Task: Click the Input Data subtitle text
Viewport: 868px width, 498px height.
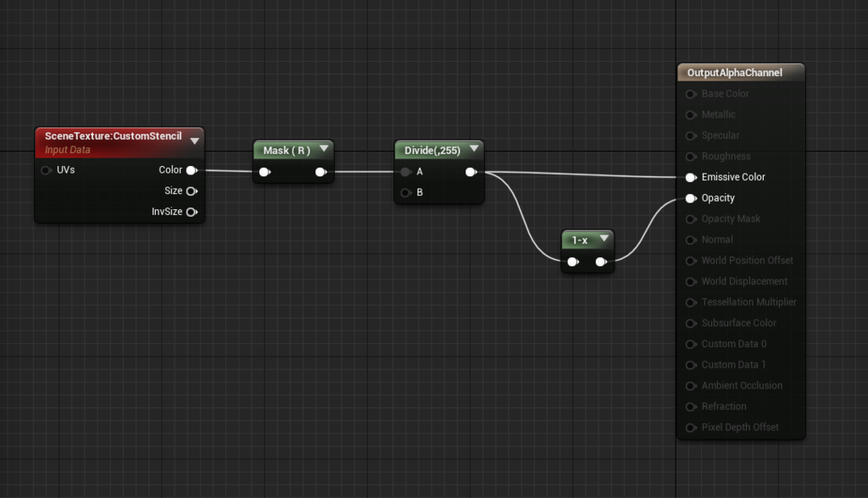Action: point(68,150)
